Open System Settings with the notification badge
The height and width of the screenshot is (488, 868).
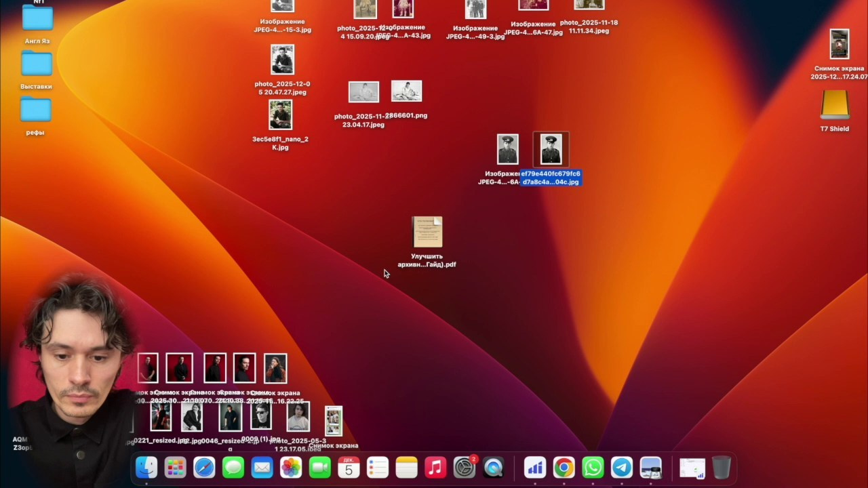[x=465, y=468]
